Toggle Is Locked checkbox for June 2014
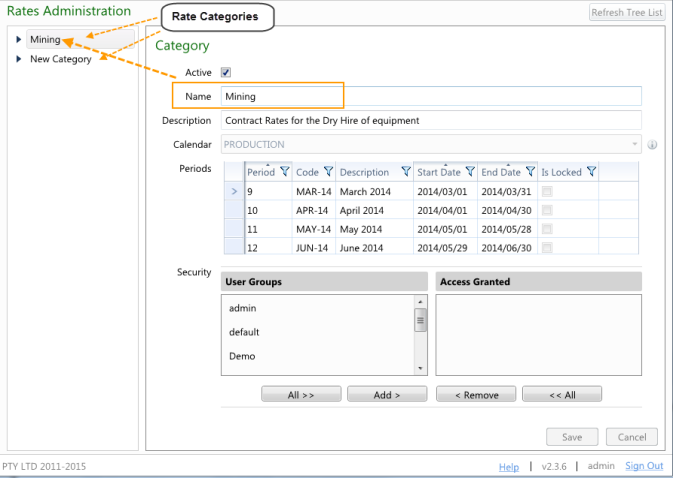The image size is (673, 478). [547, 248]
